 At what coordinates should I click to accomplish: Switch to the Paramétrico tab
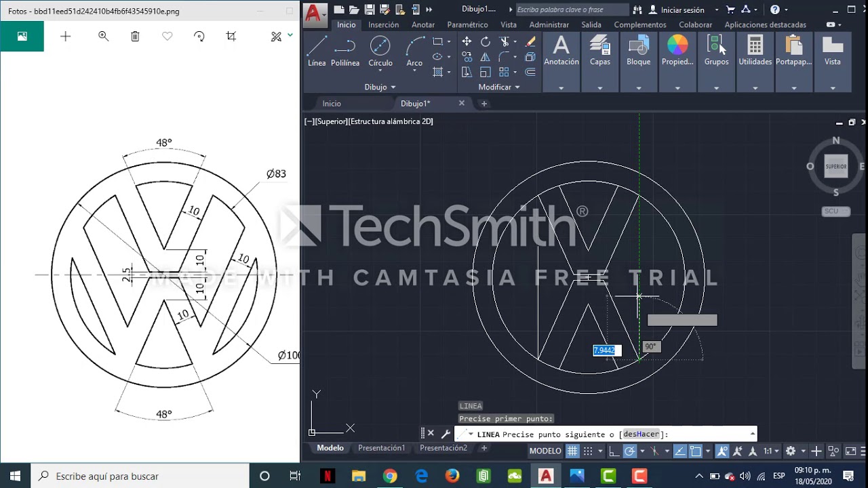[467, 24]
